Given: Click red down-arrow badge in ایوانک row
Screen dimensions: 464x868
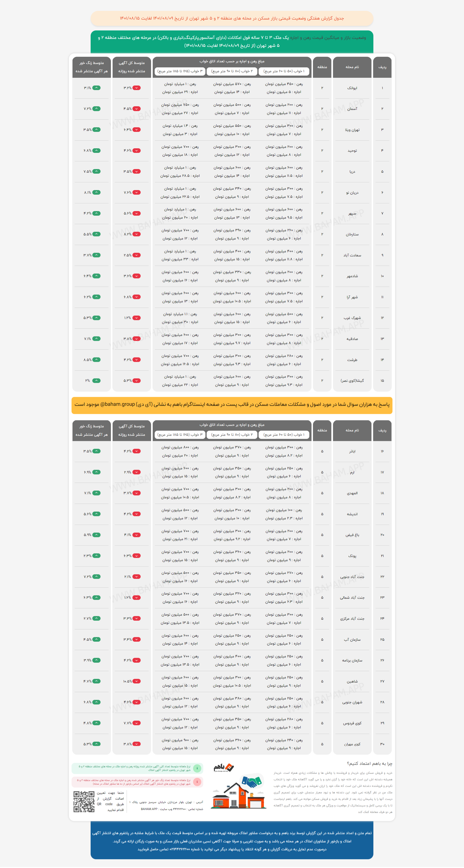Looking at the screenshot, I should click(x=137, y=88).
